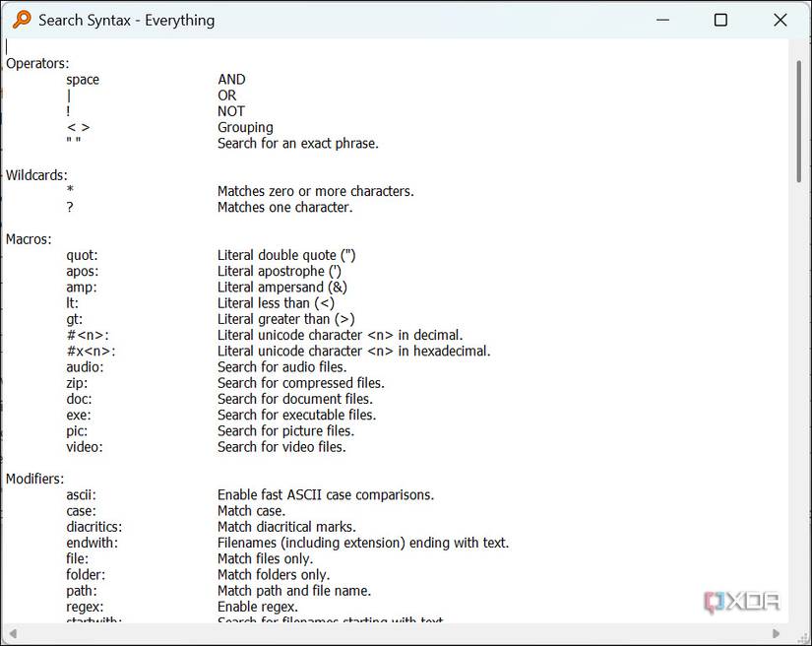Click the quot: macro entry

point(82,255)
